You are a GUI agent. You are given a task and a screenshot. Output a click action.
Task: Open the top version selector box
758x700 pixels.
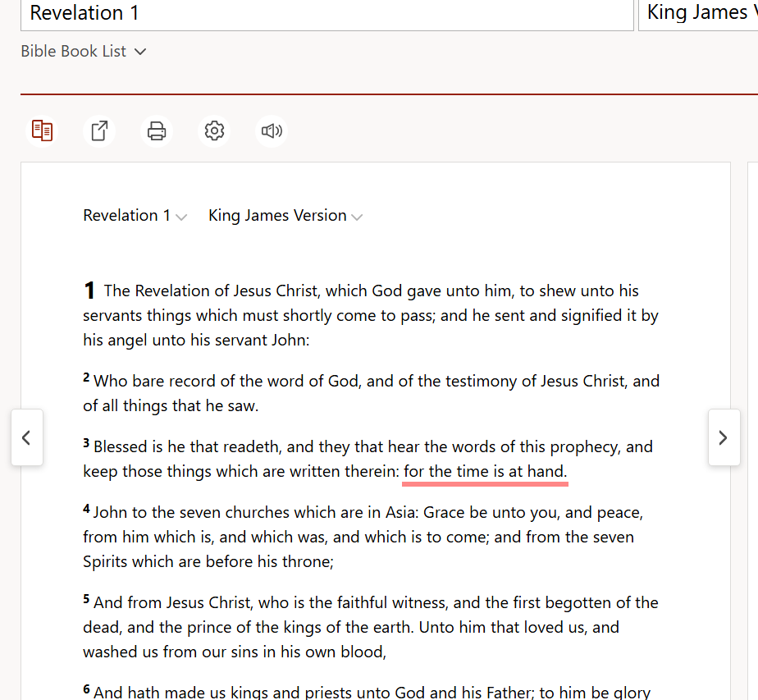pyautogui.click(x=698, y=13)
